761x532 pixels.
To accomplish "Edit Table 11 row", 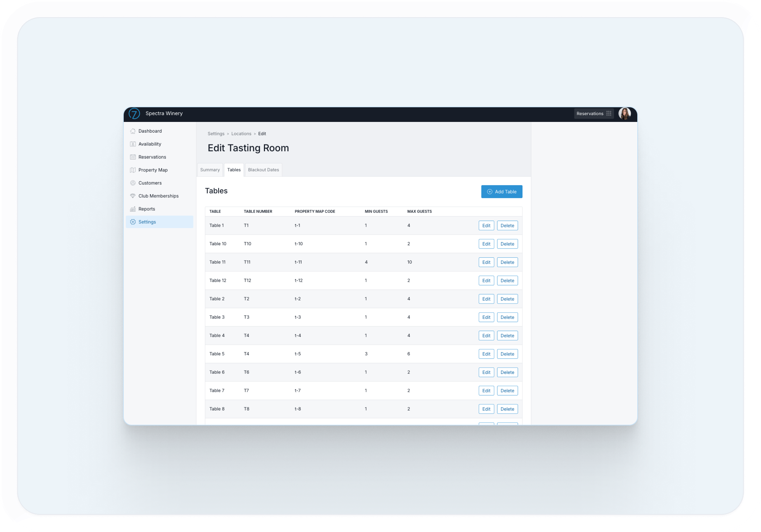I will pos(486,262).
